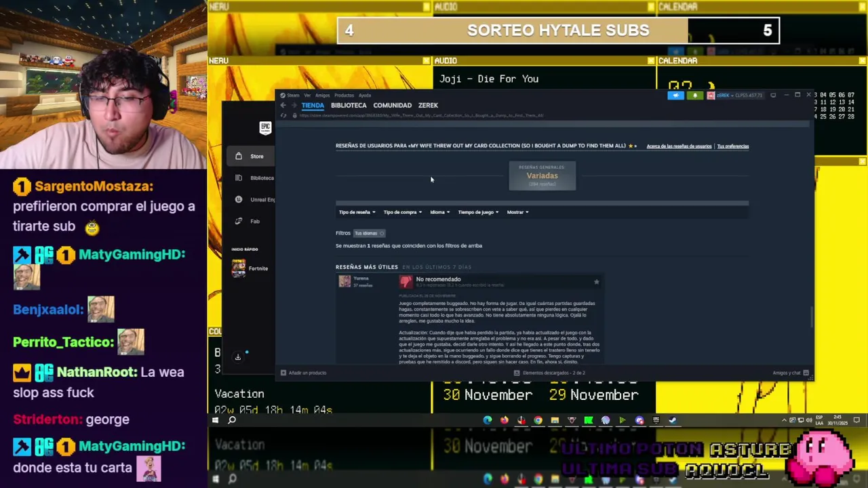Open Unreal Engine in Epic sidebar
Viewport: 868px width, 488px height.
[x=253, y=200]
